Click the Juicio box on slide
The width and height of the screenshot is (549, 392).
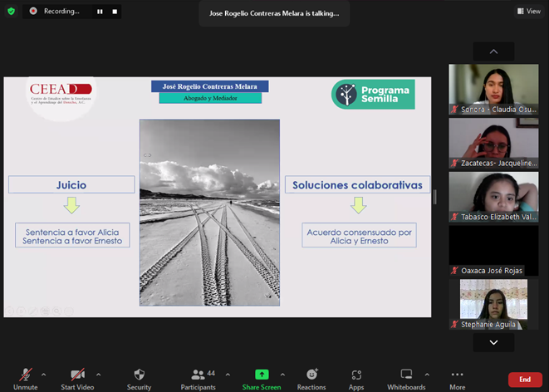click(71, 184)
